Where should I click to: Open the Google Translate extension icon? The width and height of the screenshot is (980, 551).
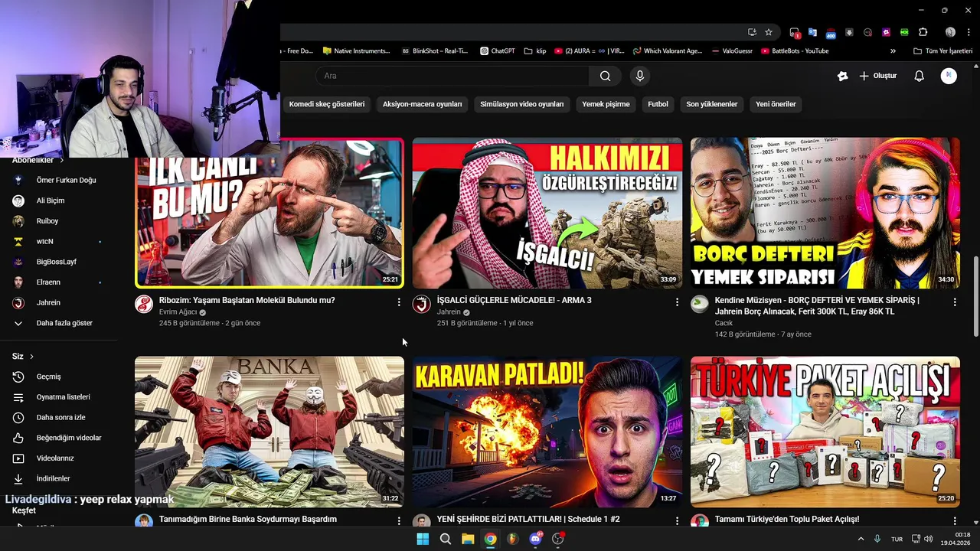(812, 32)
